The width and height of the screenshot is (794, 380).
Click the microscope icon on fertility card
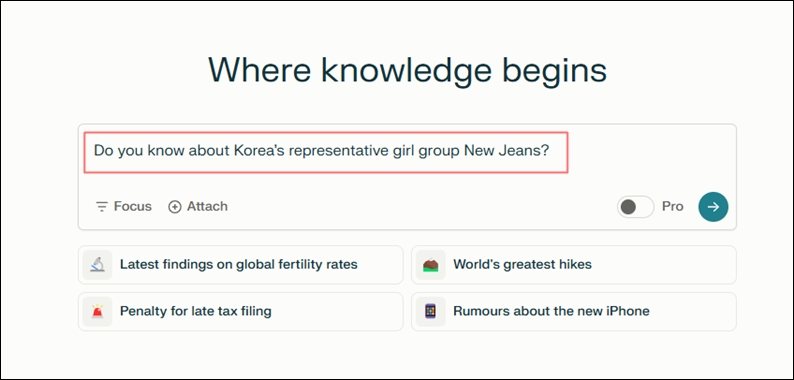pyautogui.click(x=97, y=264)
